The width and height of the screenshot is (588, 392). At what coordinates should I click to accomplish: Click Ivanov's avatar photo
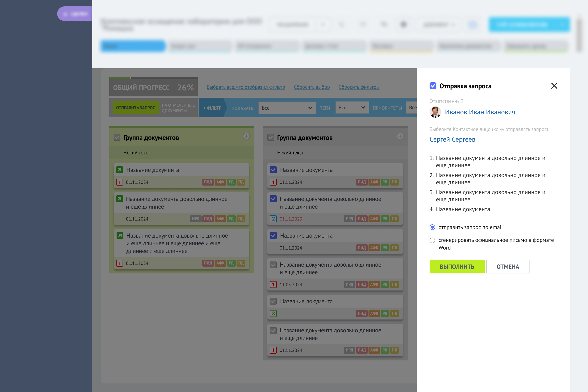[x=435, y=112]
